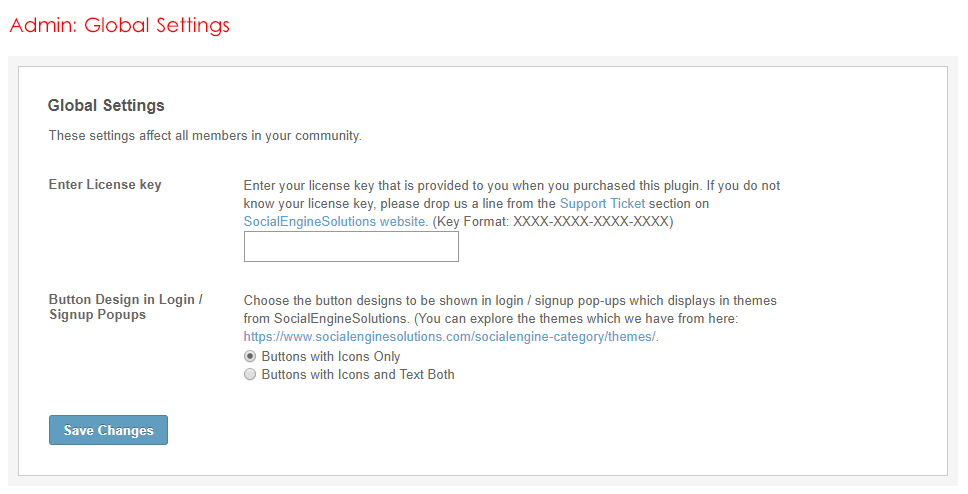Open the socialengine-category themes URL
968x494 pixels.
pyautogui.click(x=450, y=337)
